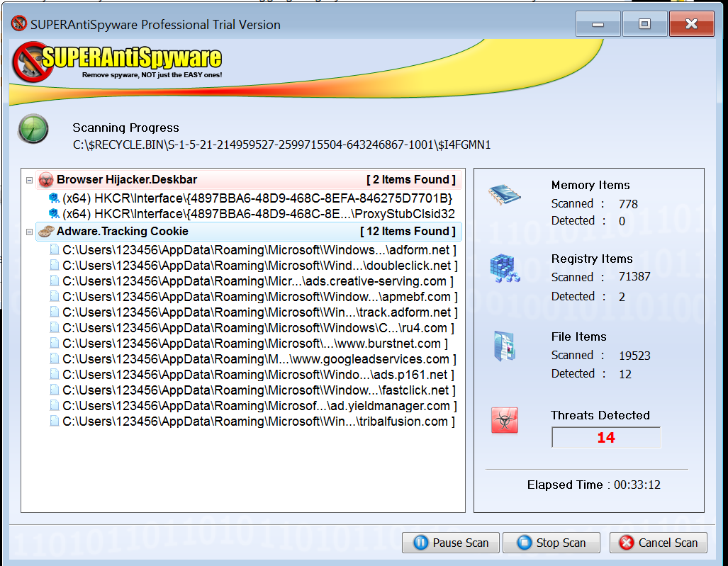Click the Browser Hijacker.Deskbar biohazard icon
The image size is (728, 566).
[x=46, y=179]
